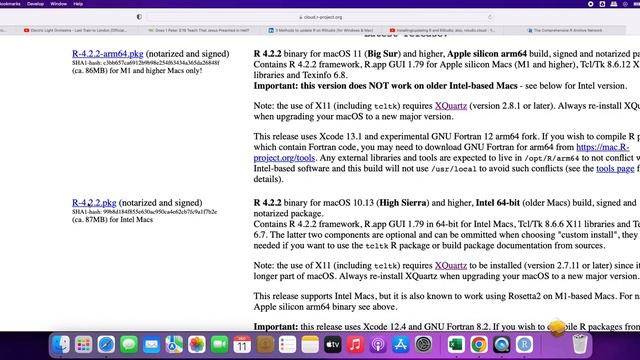Screen dimensions: 640x360
Task: Open Mail from the dock
Action: [x=151, y=344]
